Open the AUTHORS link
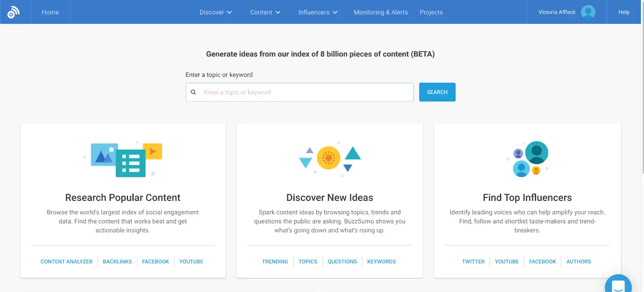 point(579,261)
